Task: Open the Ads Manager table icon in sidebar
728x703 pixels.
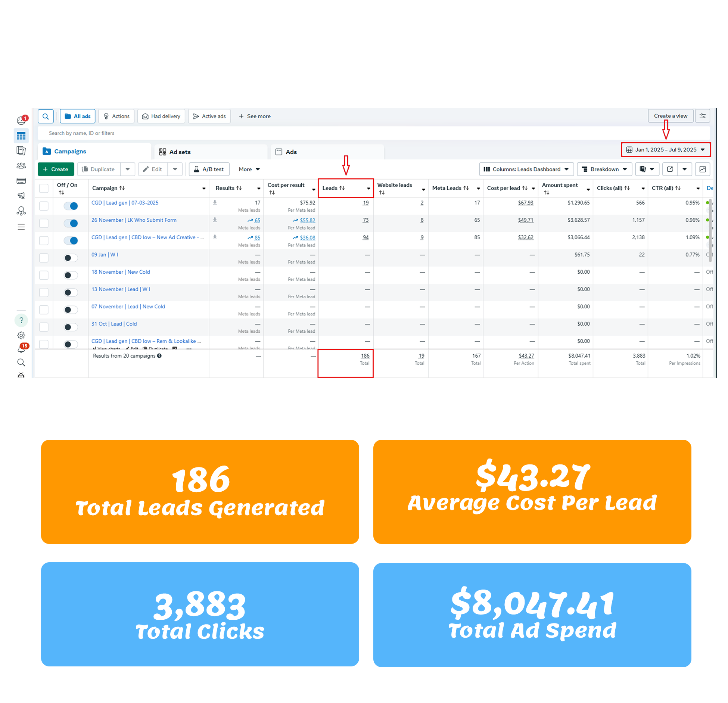Action: [21, 136]
